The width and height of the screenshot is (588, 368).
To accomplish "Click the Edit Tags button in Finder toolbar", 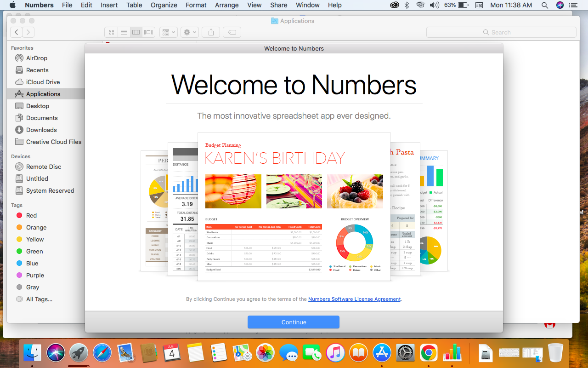I will click(x=232, y=32).
